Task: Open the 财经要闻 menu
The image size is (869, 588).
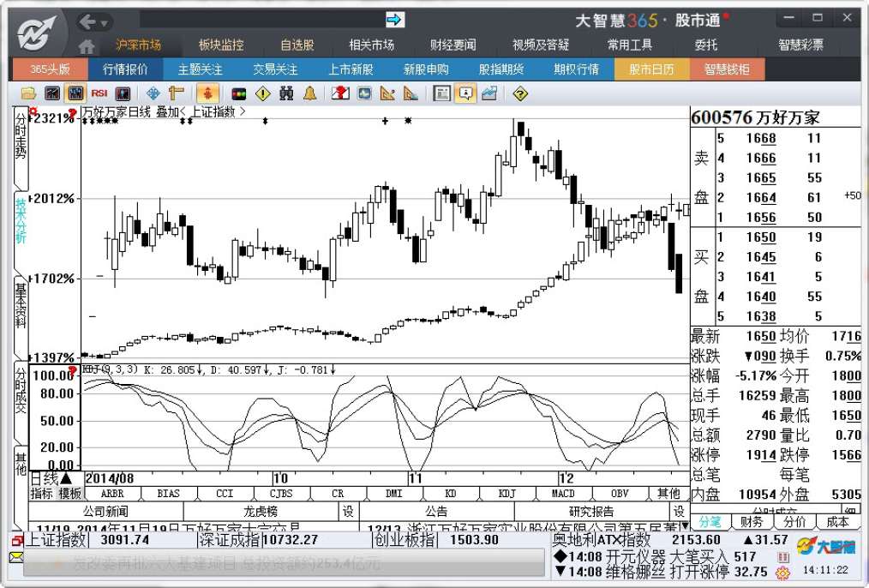Action: [452, 45]
